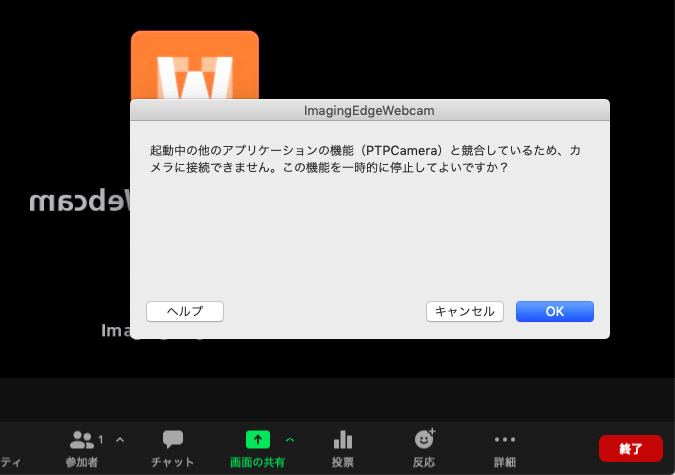This screenshot has height=475, width=675.
Task: Click the red 終了 end meeting button
Action: (x=631, y=448)
